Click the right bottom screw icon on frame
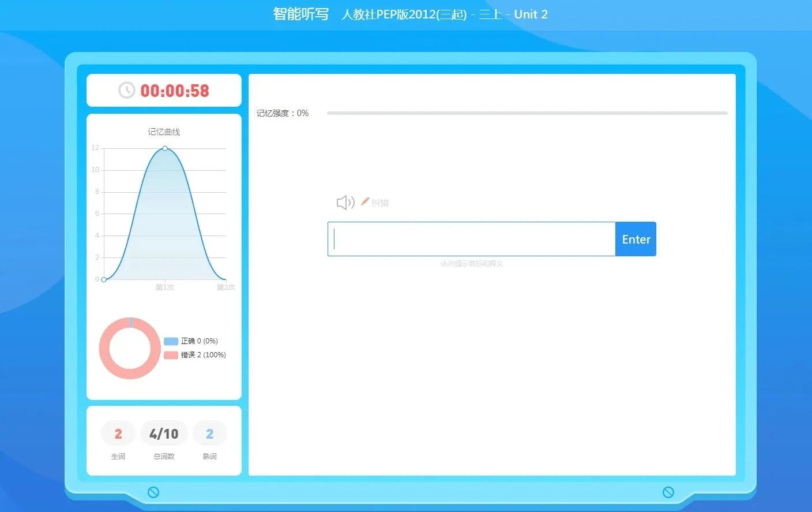 click(x=668, y=492)
